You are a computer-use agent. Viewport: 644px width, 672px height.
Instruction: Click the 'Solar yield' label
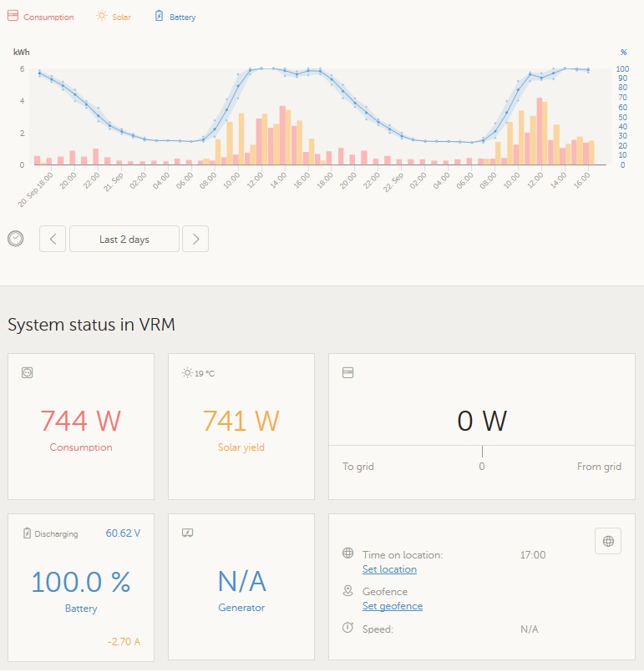pyautogui.click(x=241, y=447)
